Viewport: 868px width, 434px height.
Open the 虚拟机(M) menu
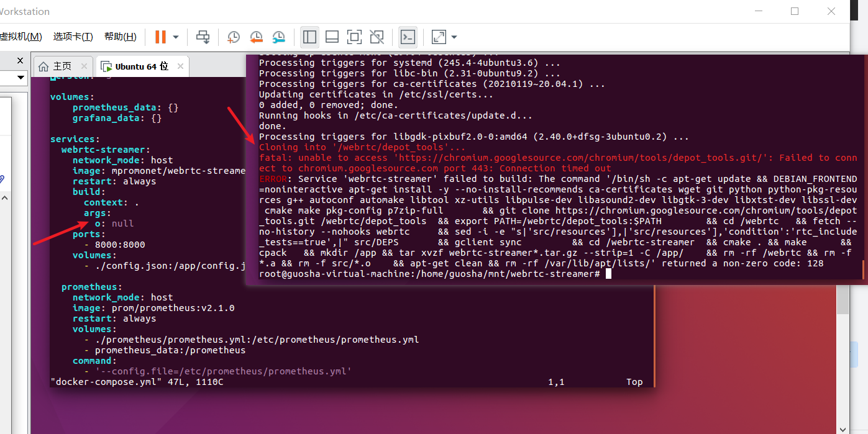[22, 37]
